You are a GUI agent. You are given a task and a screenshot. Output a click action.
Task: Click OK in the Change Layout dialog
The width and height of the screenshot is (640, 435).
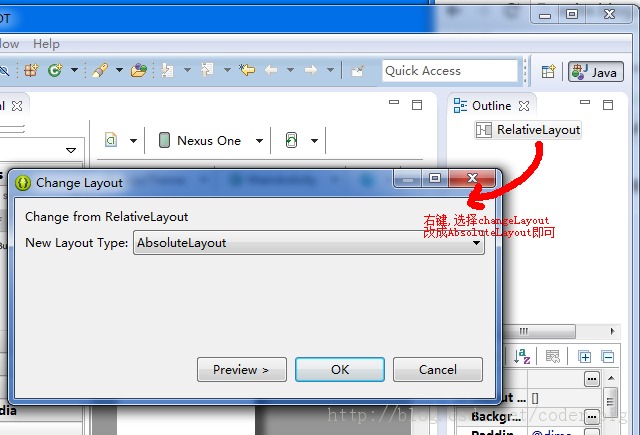340,370
